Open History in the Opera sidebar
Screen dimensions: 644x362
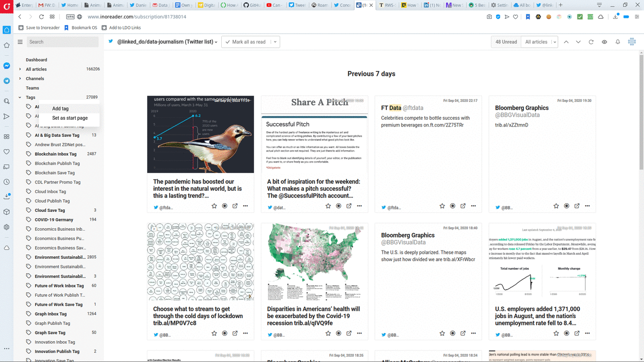pyautogui.click(x=7, y=182)
